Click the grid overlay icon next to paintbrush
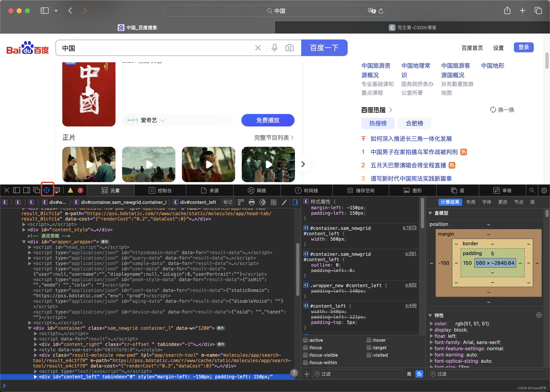Screen dimensions: 550x392 (x=273, y=202)
